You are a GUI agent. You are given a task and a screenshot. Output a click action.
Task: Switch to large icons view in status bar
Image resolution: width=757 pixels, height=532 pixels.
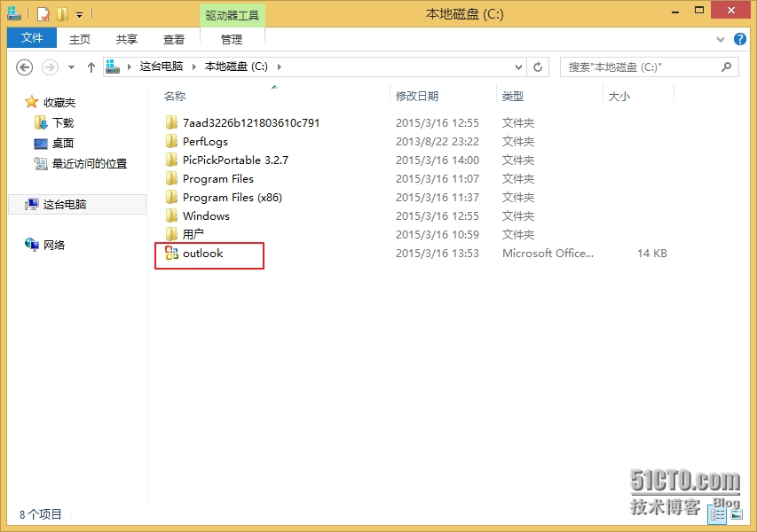[x=737, y=515]
